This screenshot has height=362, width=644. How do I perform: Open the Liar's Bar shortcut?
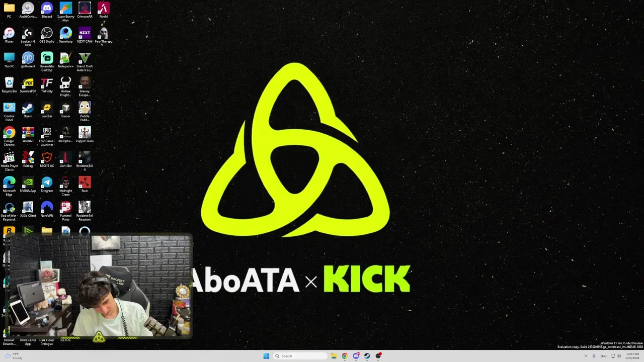tap(65, 159)
